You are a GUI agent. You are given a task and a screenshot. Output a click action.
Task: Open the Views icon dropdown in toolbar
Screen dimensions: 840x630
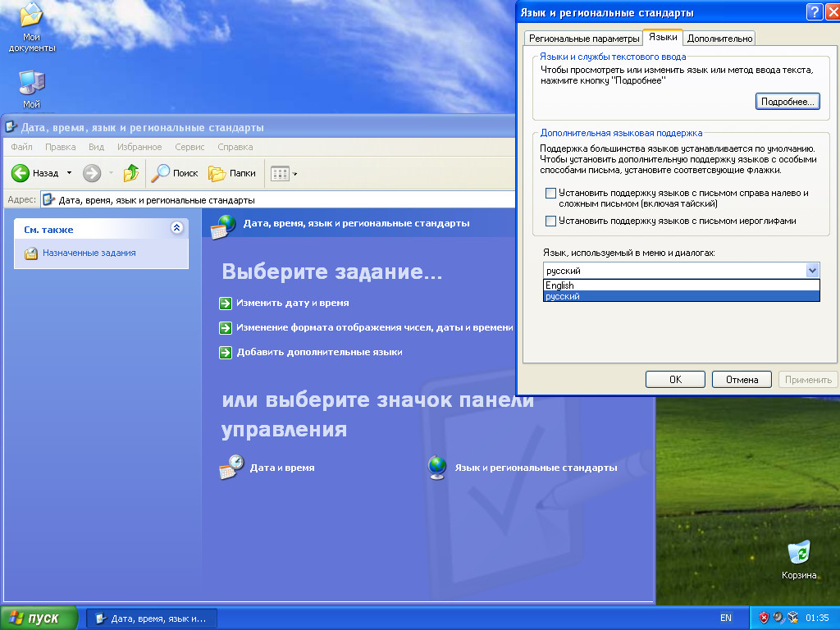pyautogui.click(x=283, y=174)
